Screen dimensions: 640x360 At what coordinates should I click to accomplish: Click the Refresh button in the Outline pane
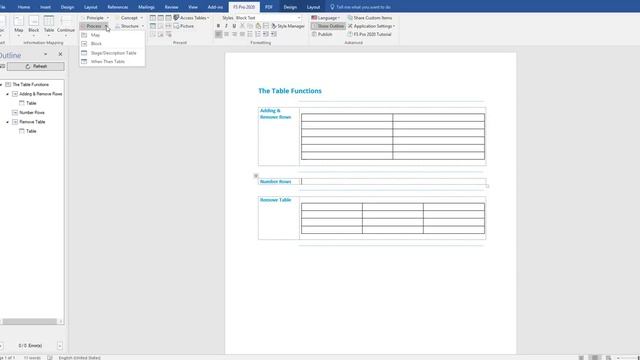click(36, 66)
